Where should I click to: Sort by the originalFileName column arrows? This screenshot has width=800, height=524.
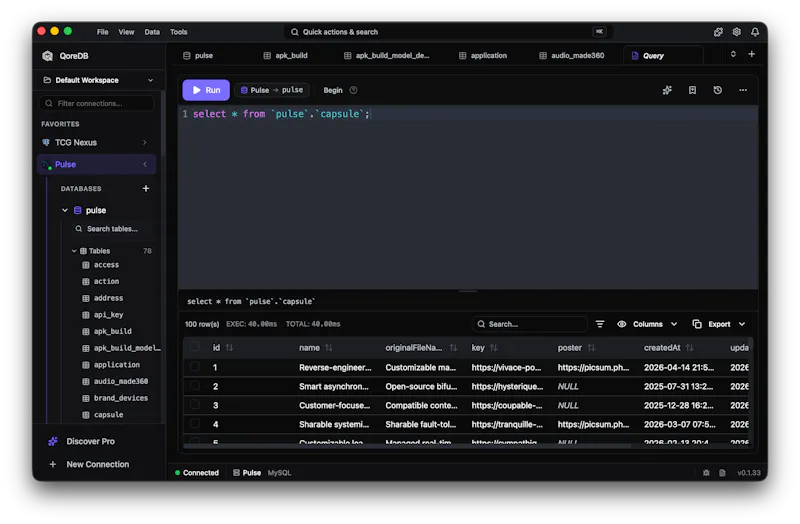point(453,348)
